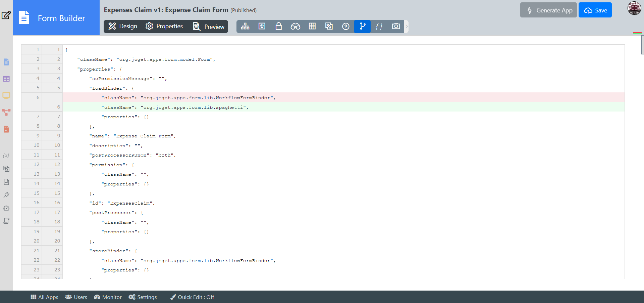
Task: Open the pencil edit icon menu
Action: (6, 15)
